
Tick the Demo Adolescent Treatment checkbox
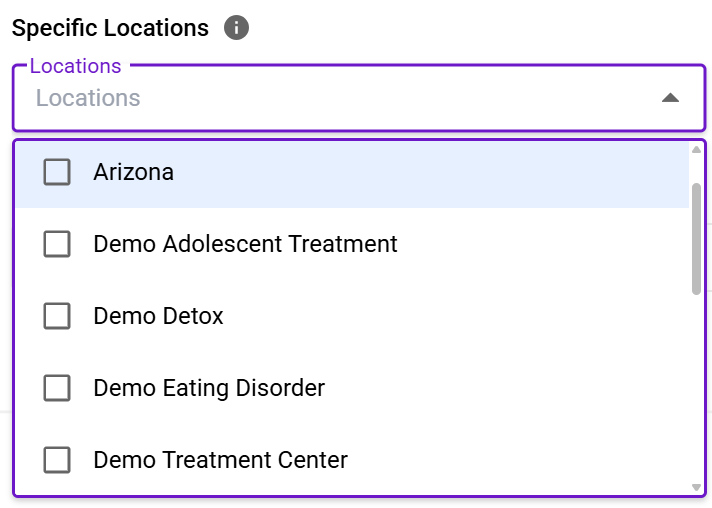pyautogui.click(x=57, y=244)
